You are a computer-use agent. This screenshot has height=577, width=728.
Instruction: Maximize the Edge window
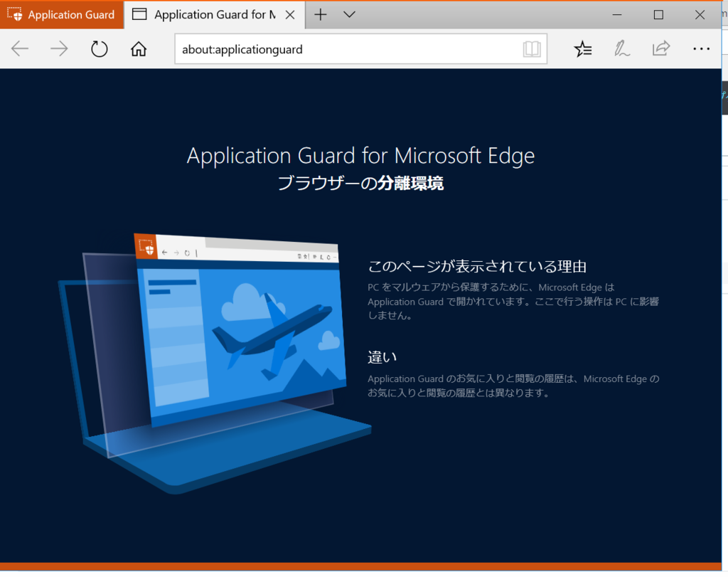point(658,15)
